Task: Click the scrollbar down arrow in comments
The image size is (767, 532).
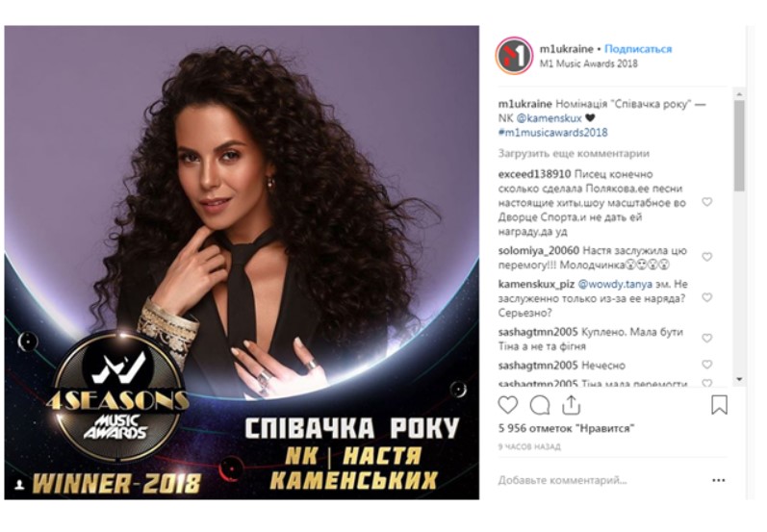Action: 739,379
